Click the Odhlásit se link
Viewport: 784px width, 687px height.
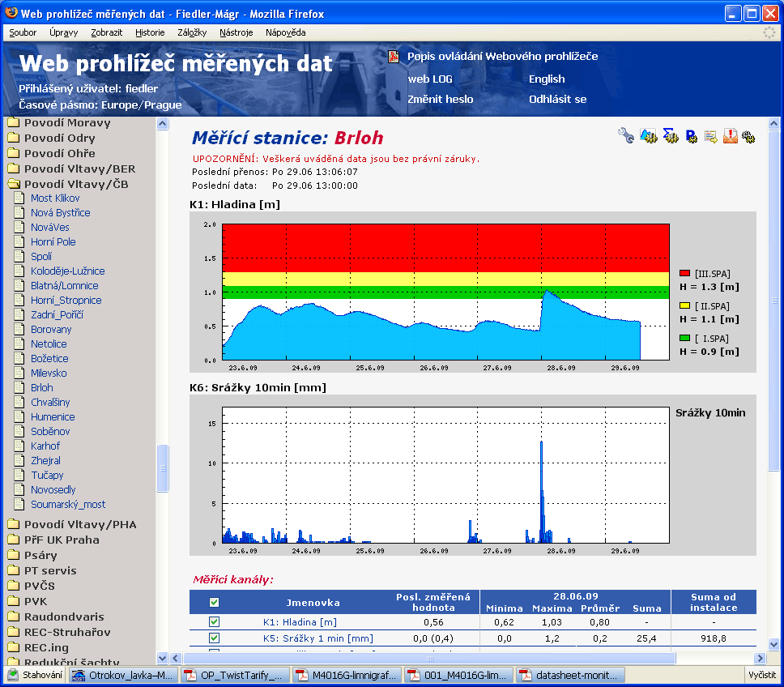557,99
